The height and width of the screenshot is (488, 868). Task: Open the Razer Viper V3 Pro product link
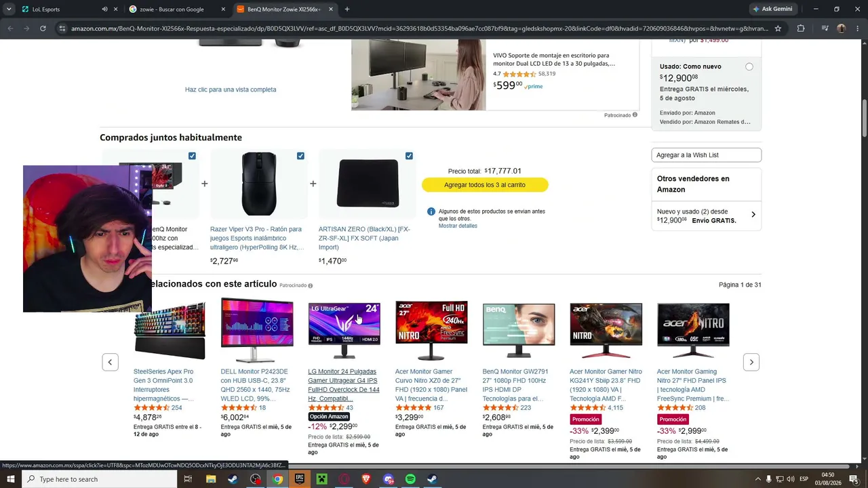tap(256, 238)
